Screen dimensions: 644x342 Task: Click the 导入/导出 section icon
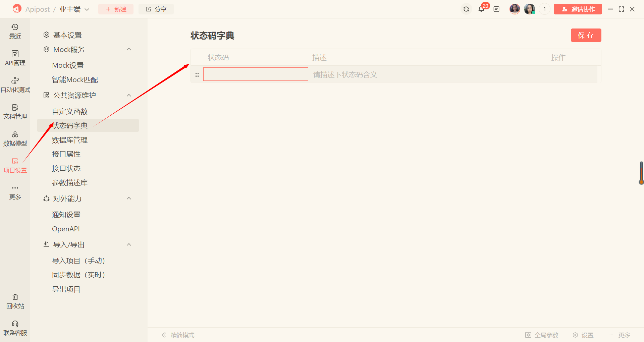pos(47,244)
